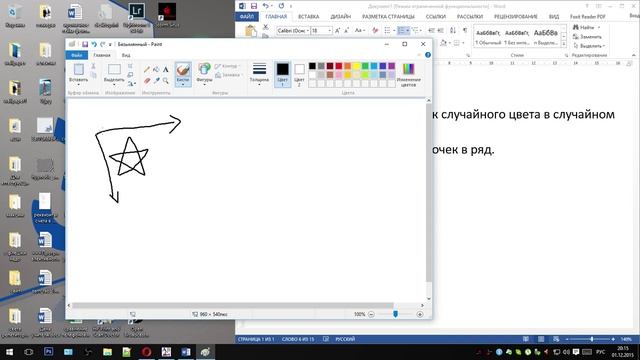Click the Save icon in Word title bar

pos(254,6)
